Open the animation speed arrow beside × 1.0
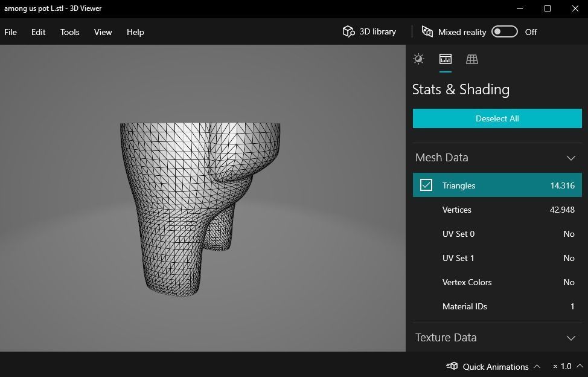The width and height of the screenshot is (588, 377). [580, 366]
